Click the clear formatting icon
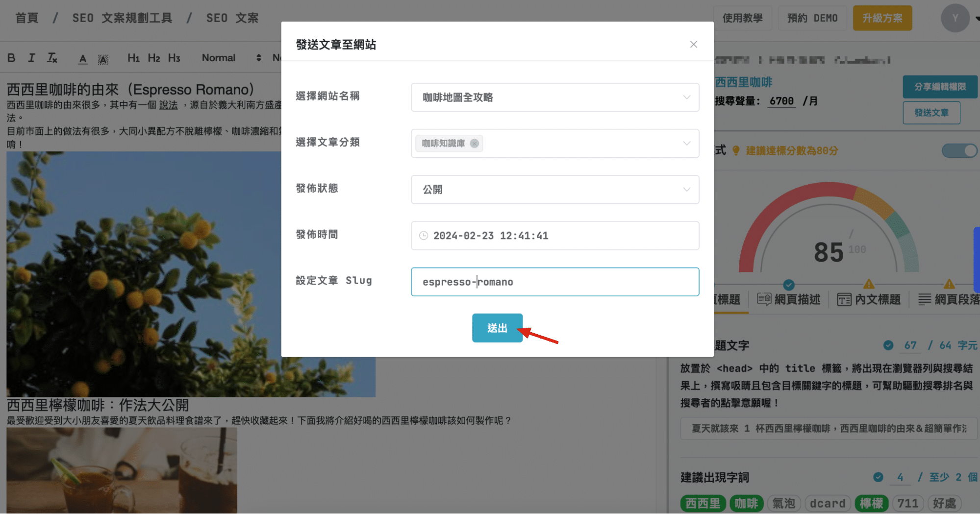 [52, 58]
